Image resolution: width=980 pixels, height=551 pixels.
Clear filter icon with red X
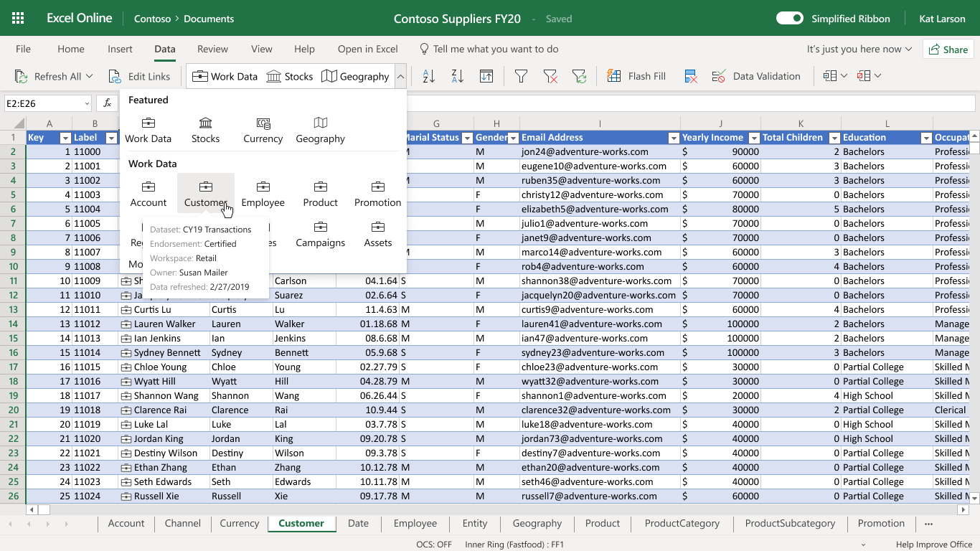(x=550, y=76)
